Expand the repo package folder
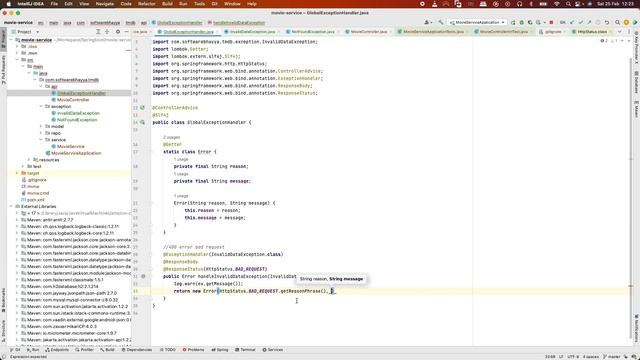Viewport: 640px width, 360px height. tap(41, 133)
